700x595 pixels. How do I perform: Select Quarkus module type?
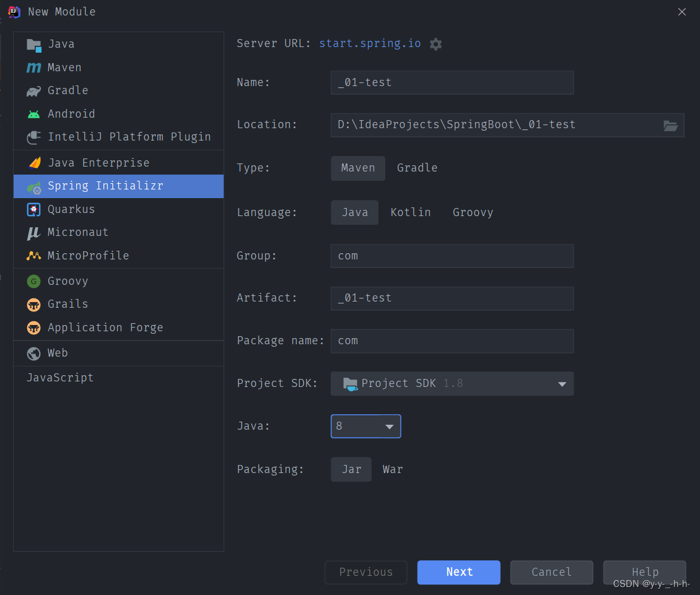point(118,209)
